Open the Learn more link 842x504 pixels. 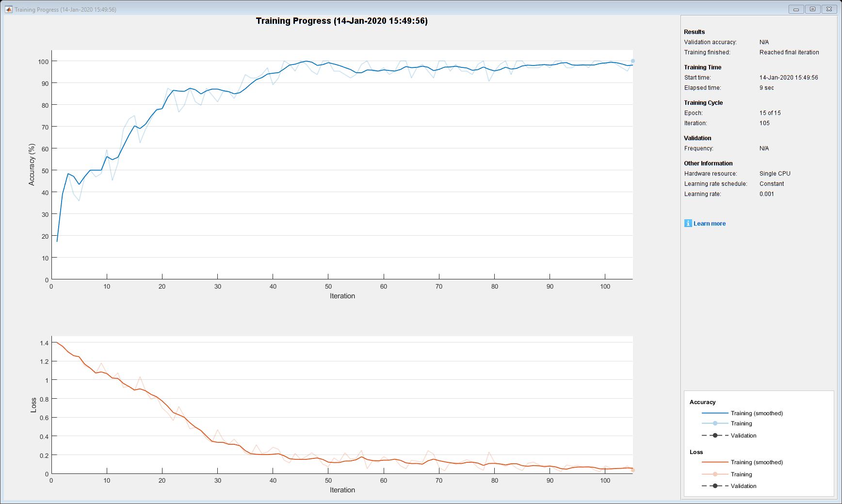pos(709,224)
